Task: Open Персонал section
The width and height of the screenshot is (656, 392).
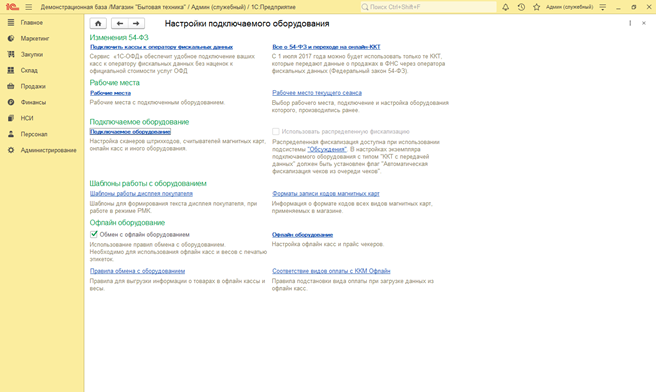Action: pyautogui.click(x=34, y=134)
